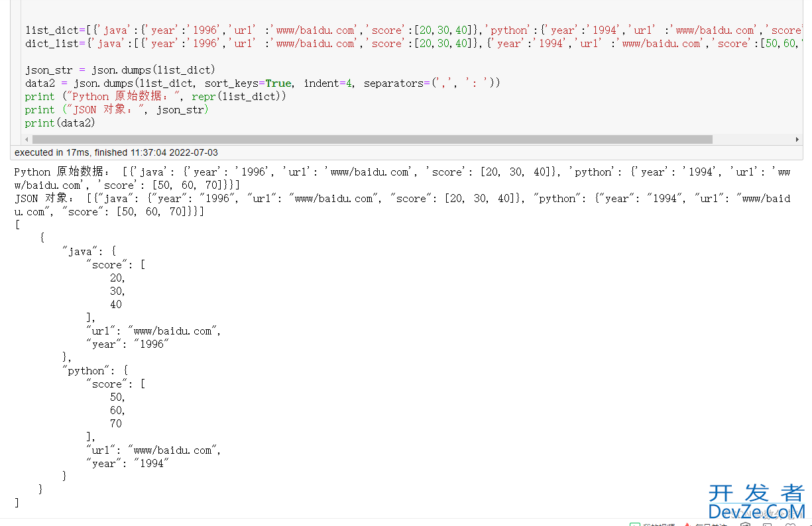Click the print line ending with json_str
Screen dimensions: 812x526
pyautogui.click(x=117, y=110)
